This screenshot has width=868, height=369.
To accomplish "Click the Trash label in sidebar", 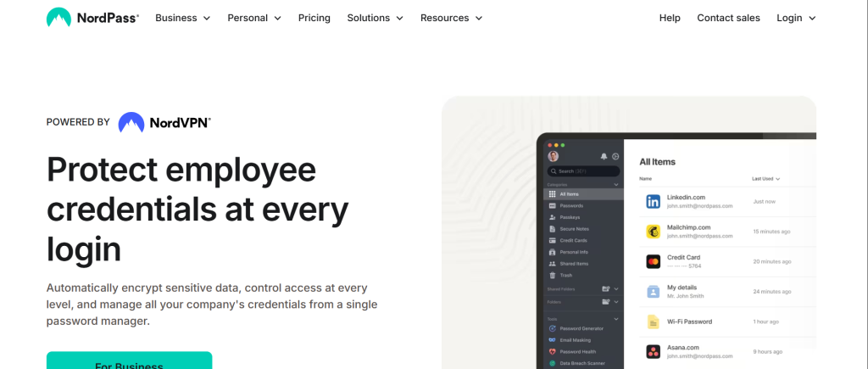I will pos(565,276).
